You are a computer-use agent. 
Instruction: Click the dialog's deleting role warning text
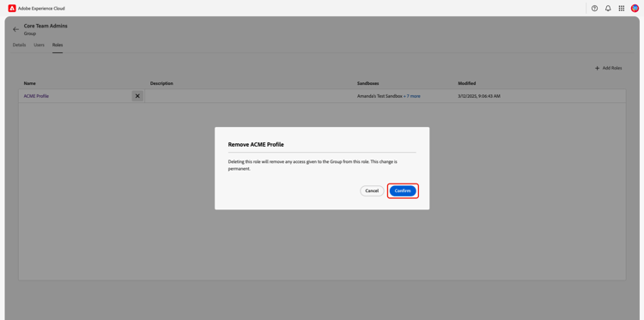[313, 165]
